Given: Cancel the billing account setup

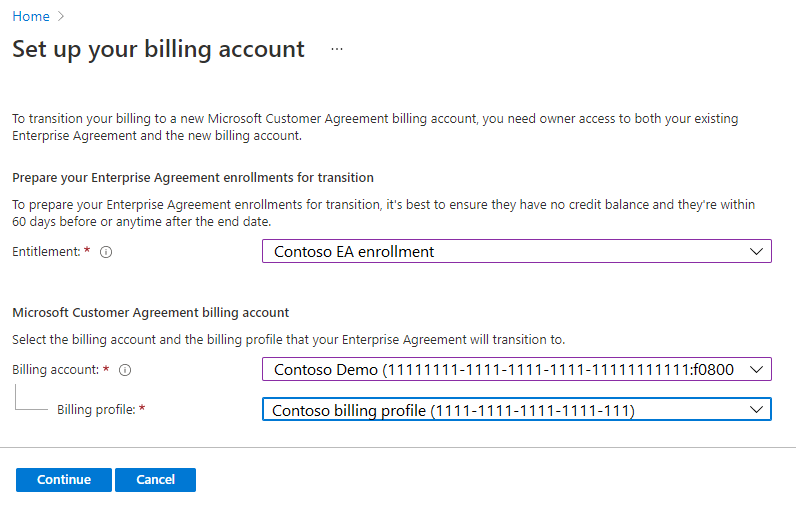Looking at the screenshot, I should 155,480.
